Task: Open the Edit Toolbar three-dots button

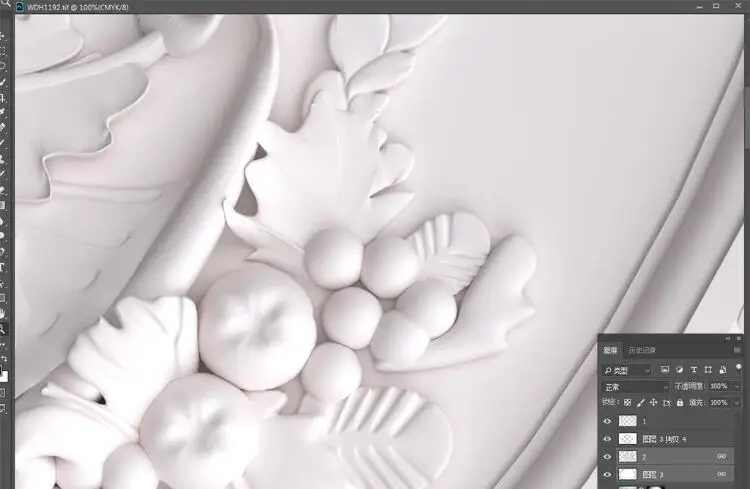Action: [x=2, y=344]
